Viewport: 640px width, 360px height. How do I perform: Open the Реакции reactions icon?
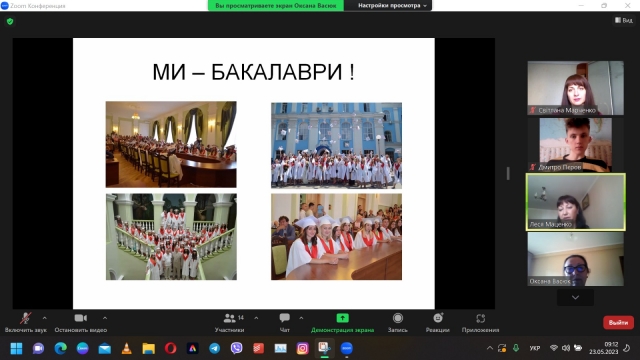438,318
